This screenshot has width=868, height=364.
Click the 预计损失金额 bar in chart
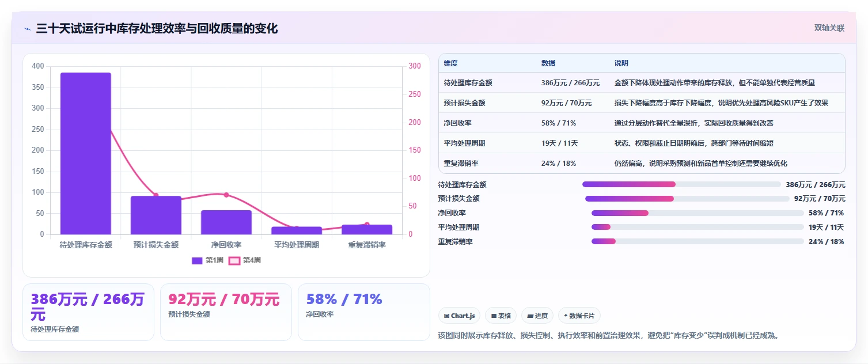pos(156,215)
